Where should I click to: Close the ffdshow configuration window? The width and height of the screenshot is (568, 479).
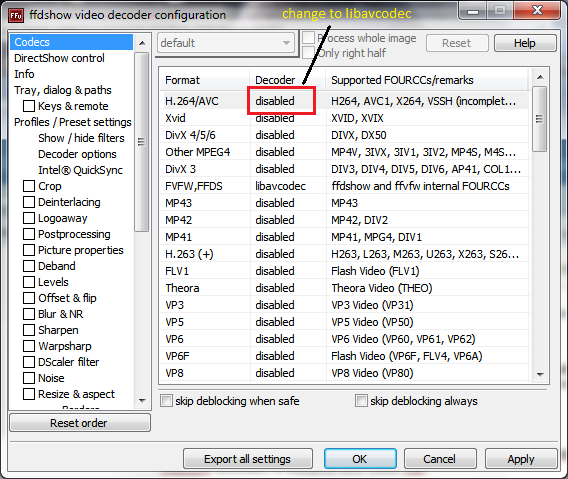click(538, 10)
